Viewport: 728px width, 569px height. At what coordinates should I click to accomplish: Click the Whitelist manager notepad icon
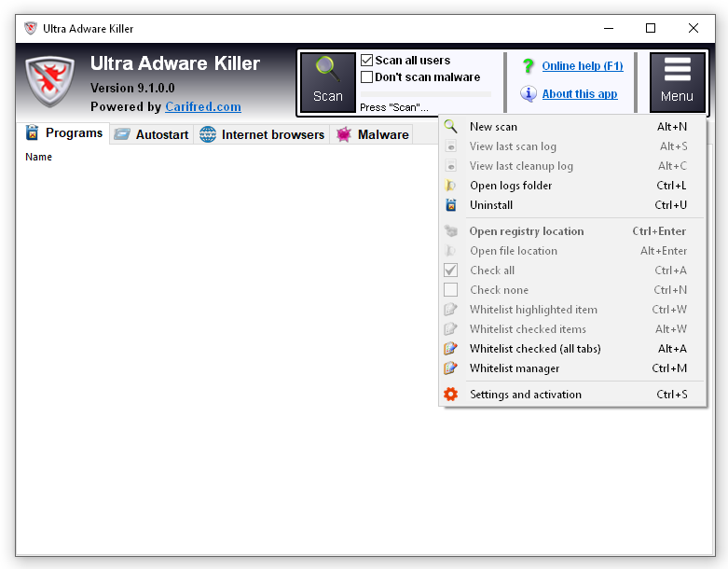click(450, 368)
